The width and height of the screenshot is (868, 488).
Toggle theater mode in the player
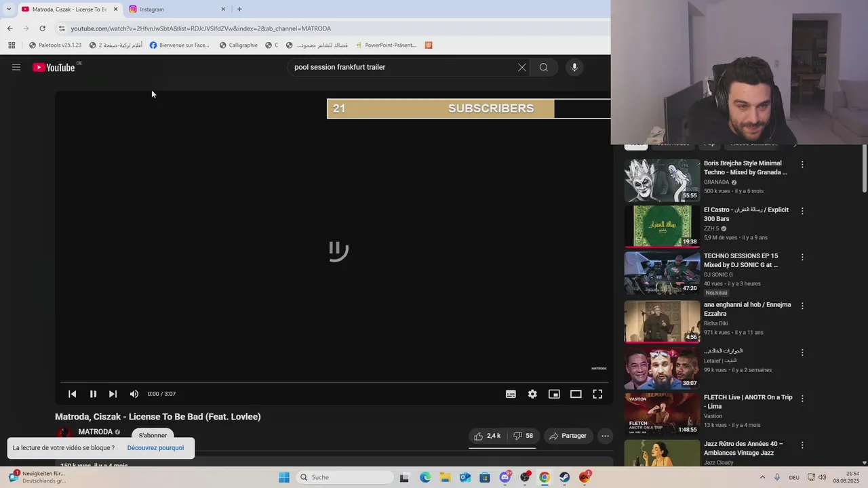click(x=576, y=394)
